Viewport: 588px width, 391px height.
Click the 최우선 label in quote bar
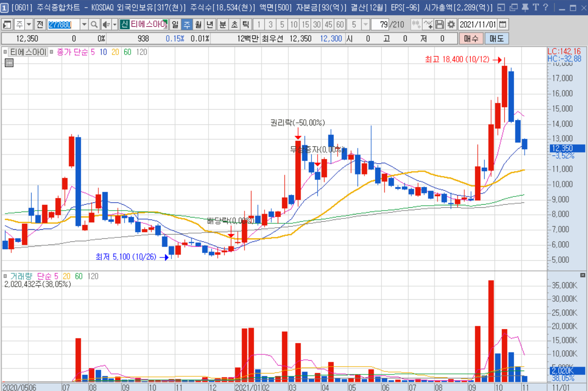click(x=272, y=39)
